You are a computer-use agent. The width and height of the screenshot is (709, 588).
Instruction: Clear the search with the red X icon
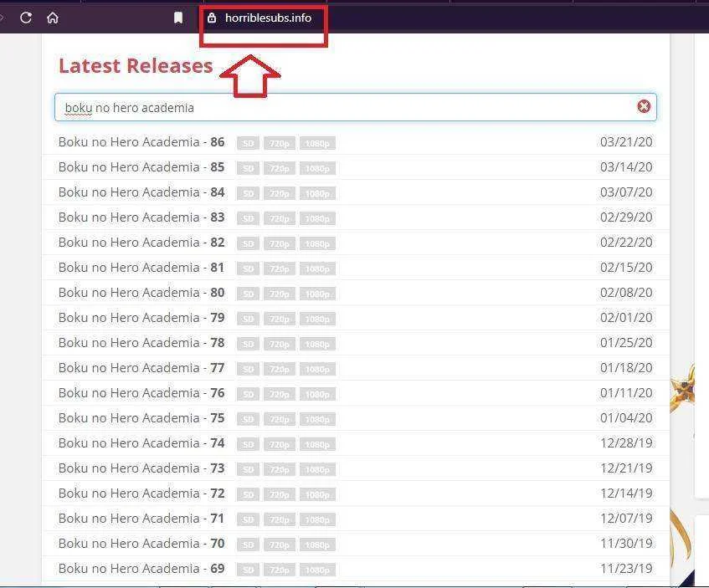click(644, 106)
